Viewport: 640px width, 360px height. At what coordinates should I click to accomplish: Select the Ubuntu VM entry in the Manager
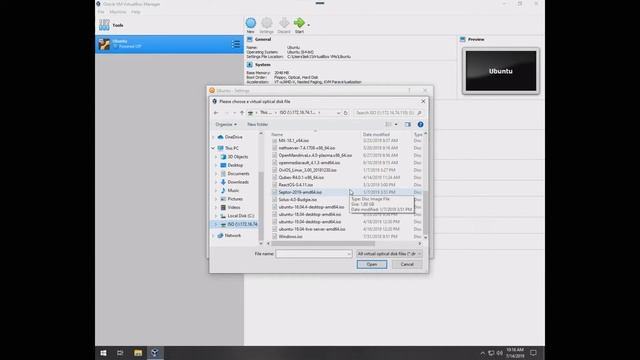tap(169, 44)
